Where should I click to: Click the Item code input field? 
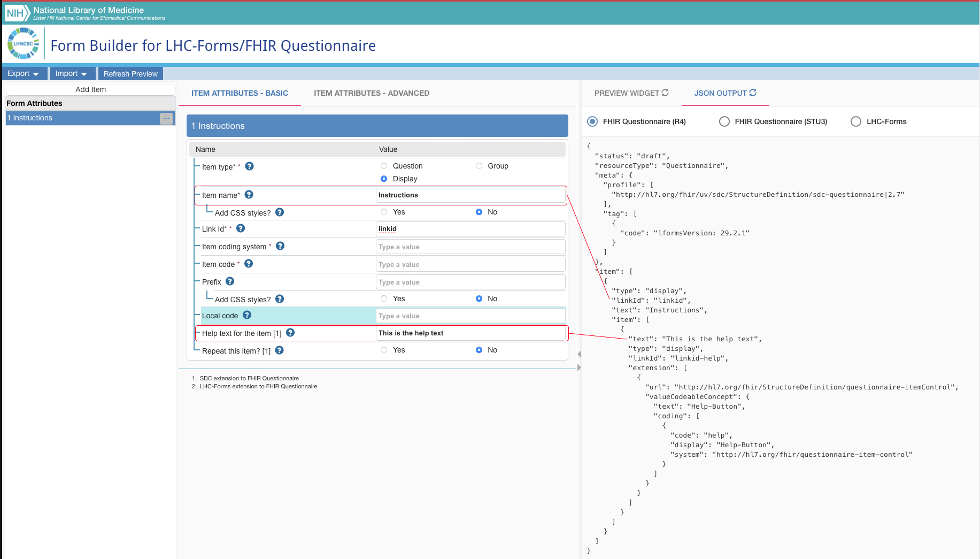point(470,264)
